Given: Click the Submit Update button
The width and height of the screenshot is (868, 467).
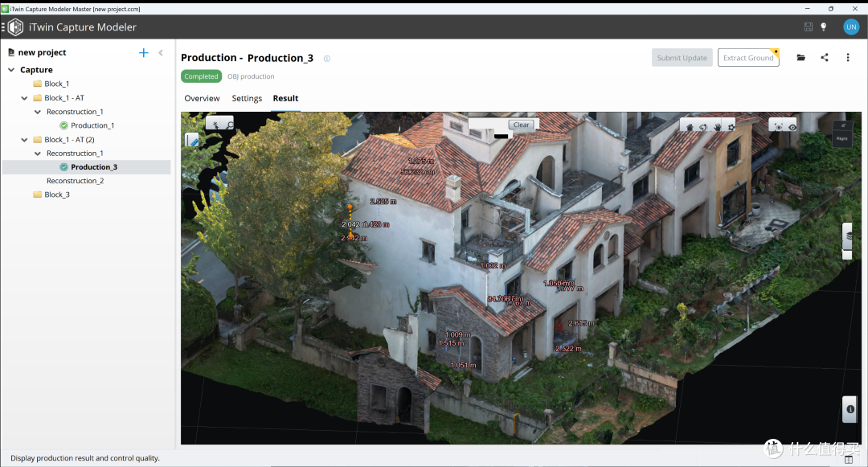Looking at the screenshot, I should (x=682, y=58).
